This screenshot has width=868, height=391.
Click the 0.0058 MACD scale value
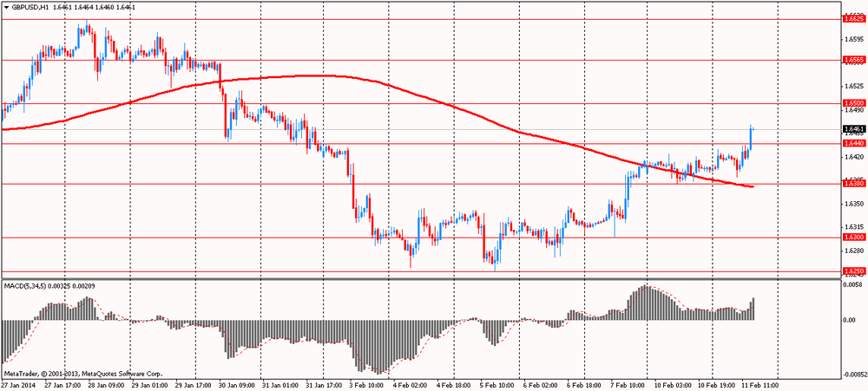(x=853, y=283)
